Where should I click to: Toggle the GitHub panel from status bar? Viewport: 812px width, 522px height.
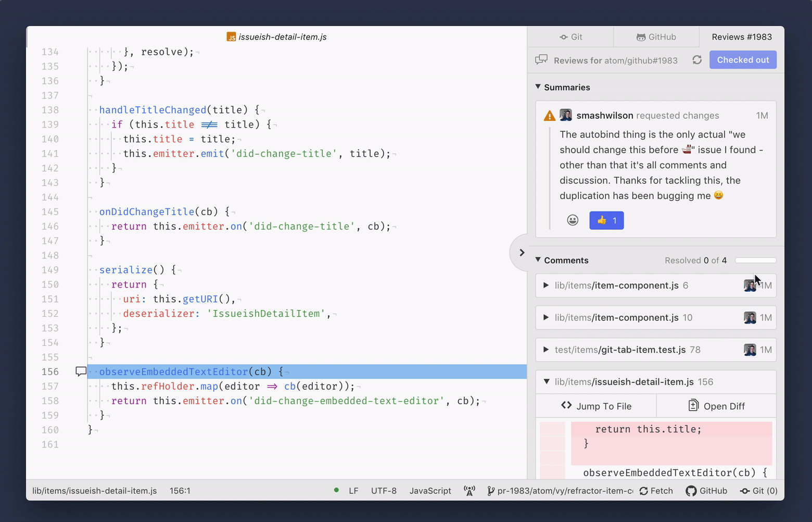706,491
